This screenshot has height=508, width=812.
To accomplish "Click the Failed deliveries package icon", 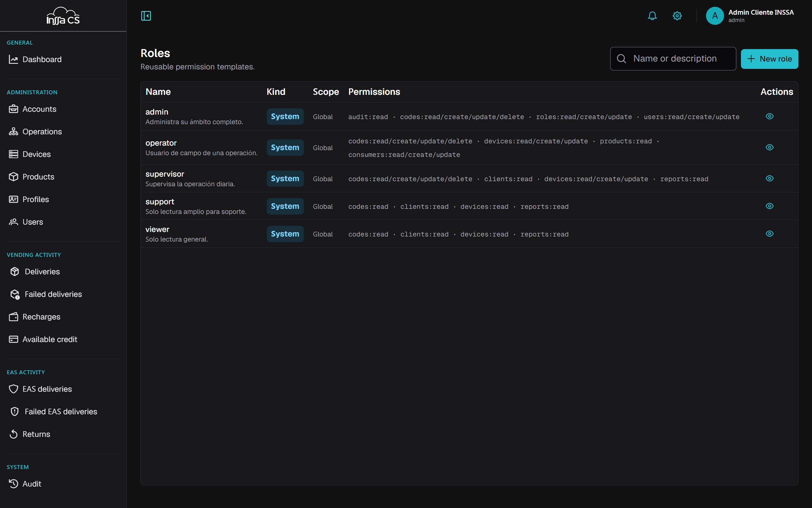I will coord(15,294).
